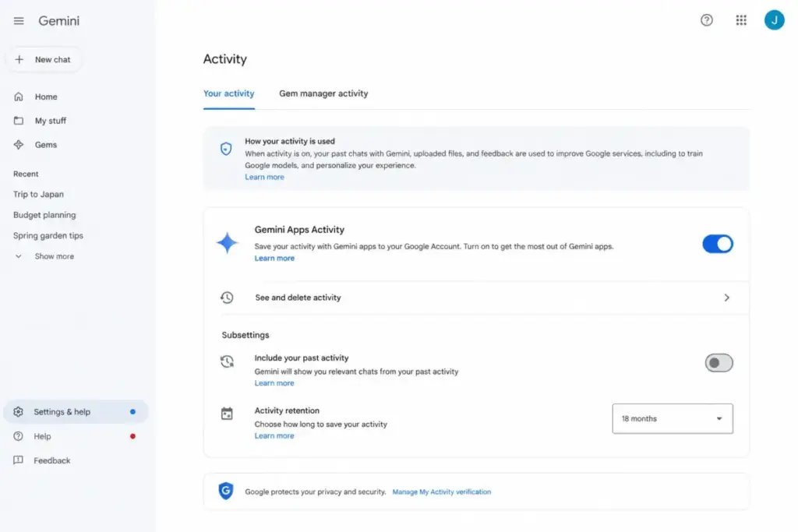Open the Trip to Japan chat
This screenshot has height=532, width=798.
[38, 194]
